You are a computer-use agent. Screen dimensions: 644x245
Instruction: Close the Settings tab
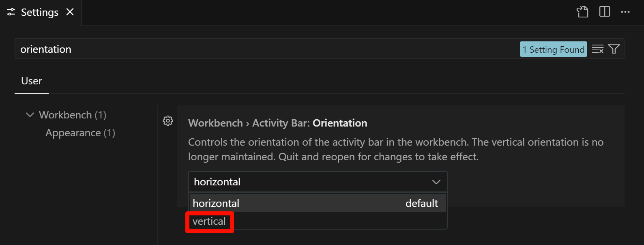[x=70, y=12]
